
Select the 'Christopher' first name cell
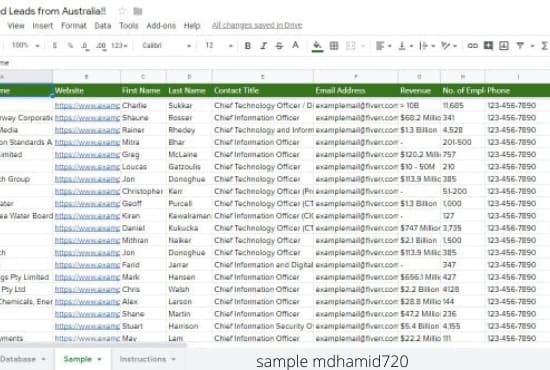pos(143,191)
